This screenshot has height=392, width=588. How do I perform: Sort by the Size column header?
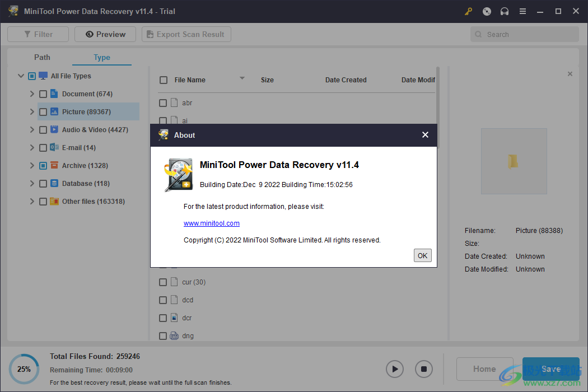[x=267, y=80]
